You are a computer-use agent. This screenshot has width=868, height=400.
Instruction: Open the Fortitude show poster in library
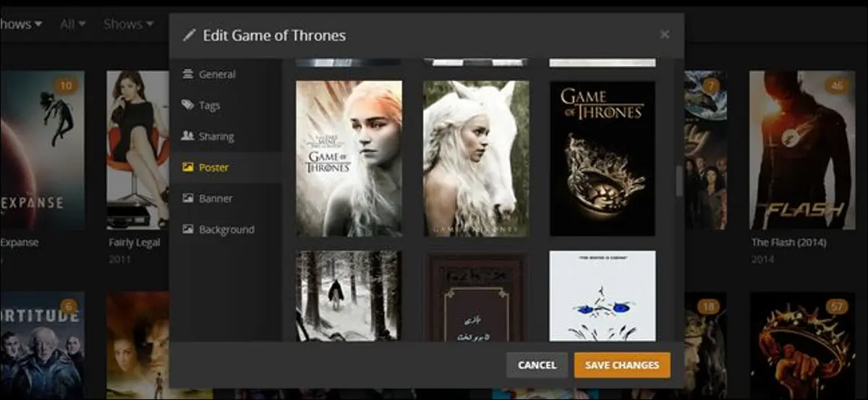(x=42, y=345)
